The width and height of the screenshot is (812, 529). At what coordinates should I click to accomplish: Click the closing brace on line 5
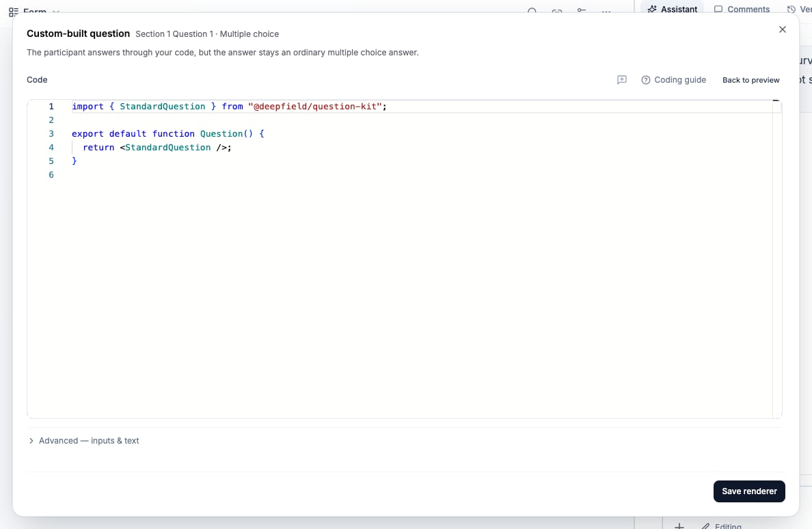74,161
